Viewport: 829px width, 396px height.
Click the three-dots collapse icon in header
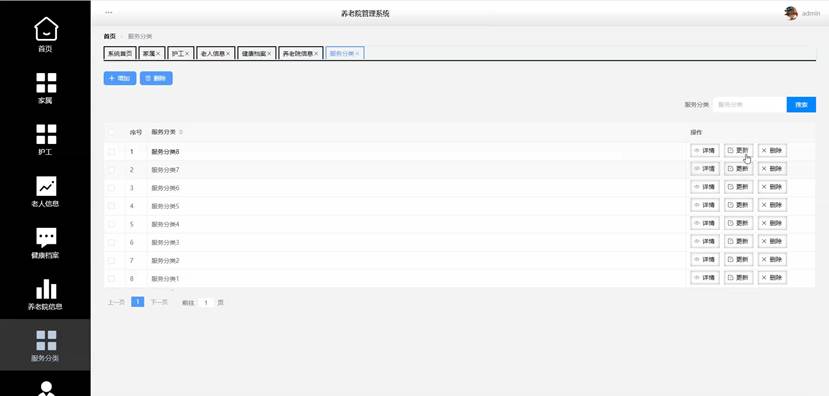[x=108, y=12]
